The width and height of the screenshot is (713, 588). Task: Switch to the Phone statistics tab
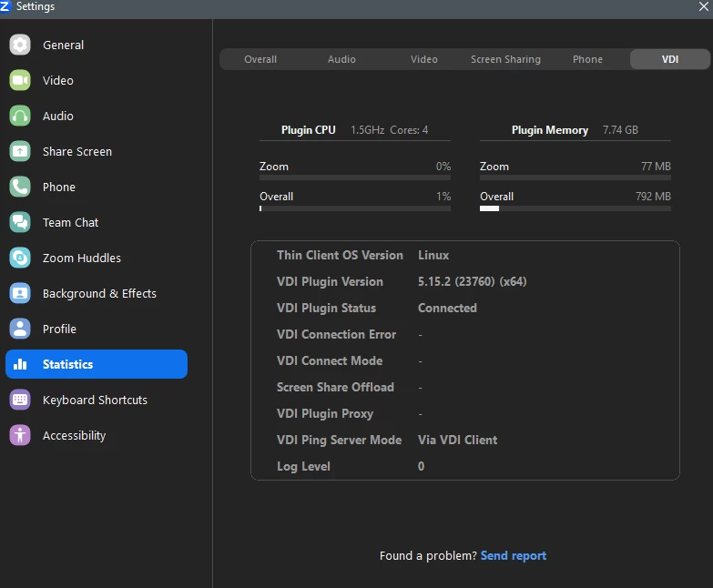click(587, 59)
